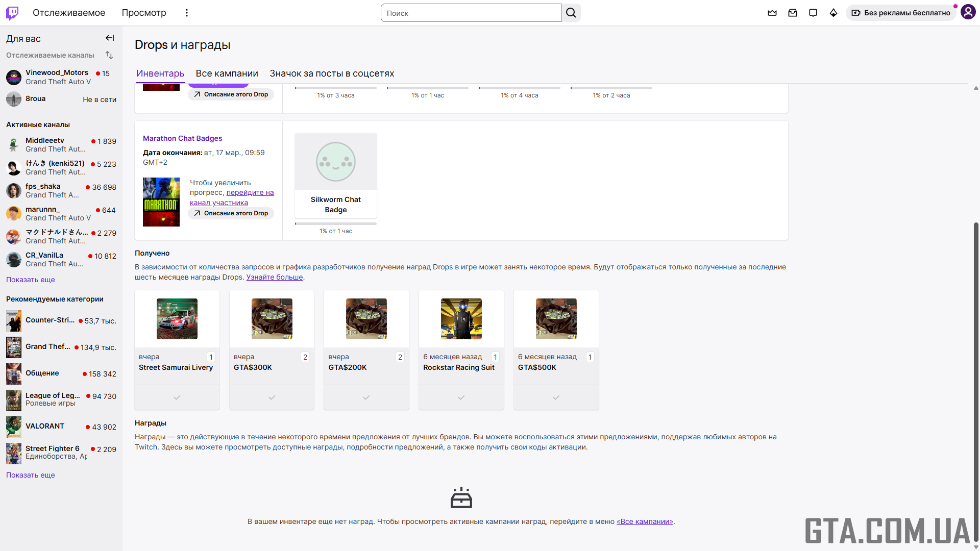Click the Rockstar Racing Suit thumbnail
Screen dimensions: 980x551
click(x=461, y=319)
